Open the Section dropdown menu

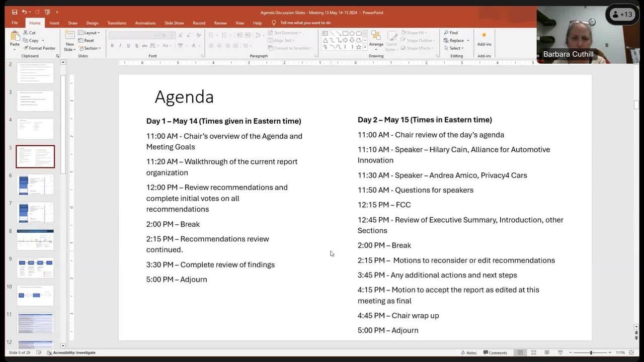[x=90, y=48]
